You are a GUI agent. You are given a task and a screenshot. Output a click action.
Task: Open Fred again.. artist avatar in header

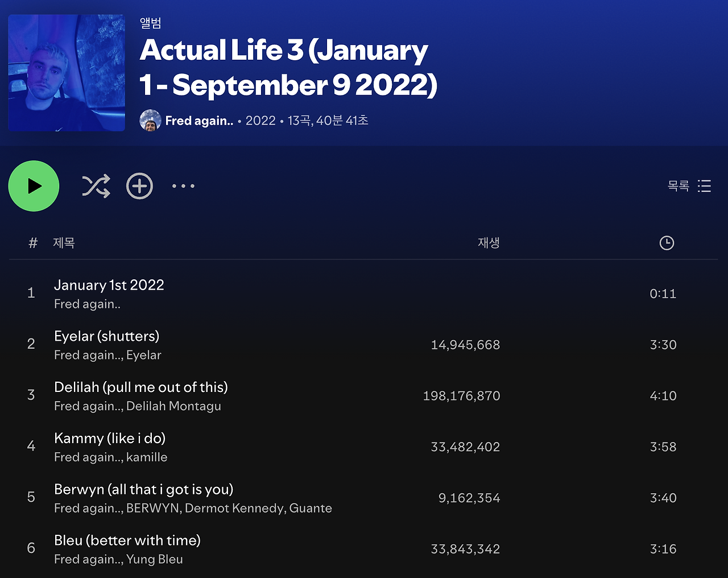tap(150, 121)
